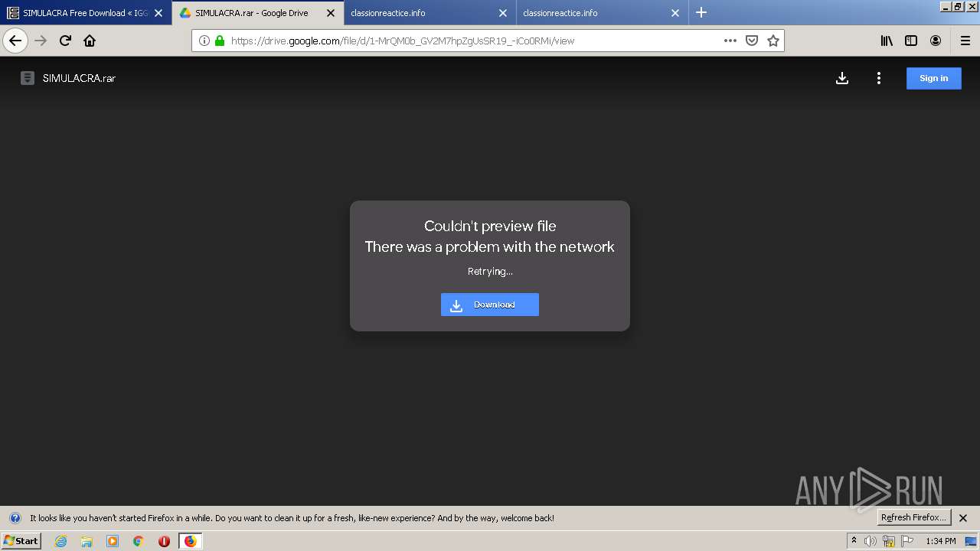The width and height of the screenshot is (980, 551).
Task: Open the Windows Start menu
Action: point(21,541)
